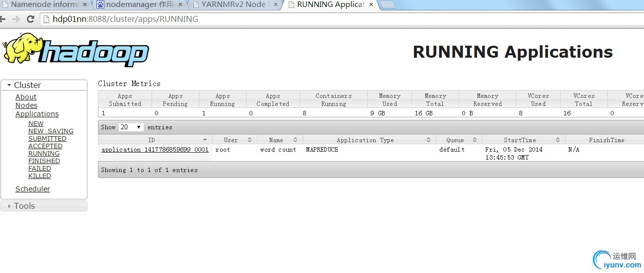Sort table by the ID column

click(155, 140)
